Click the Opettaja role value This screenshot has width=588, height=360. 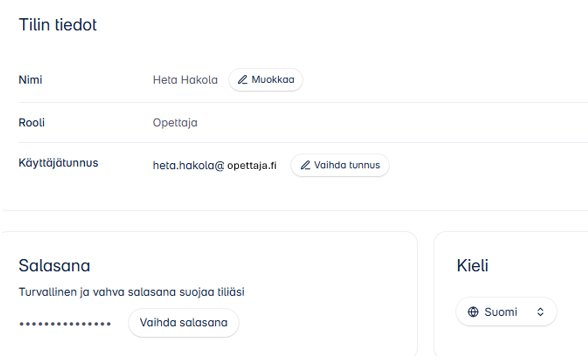tap(175, 123)
